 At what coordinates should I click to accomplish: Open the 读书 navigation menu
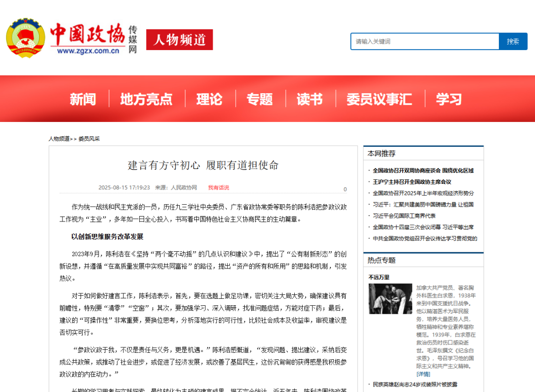coord(310,99)
